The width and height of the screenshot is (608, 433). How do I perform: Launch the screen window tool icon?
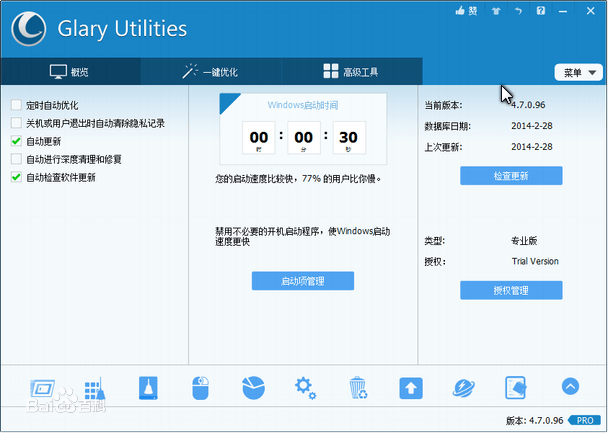coord(42,388)
